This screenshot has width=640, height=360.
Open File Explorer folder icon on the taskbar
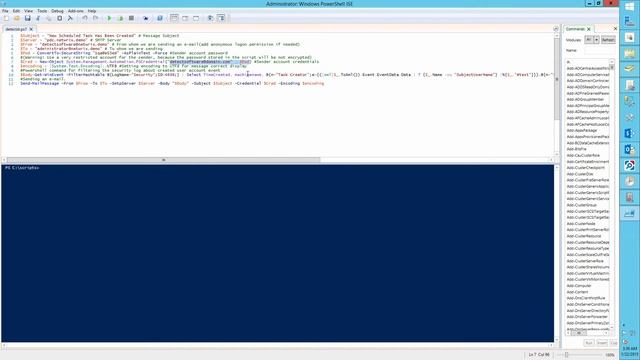[629, 53]
